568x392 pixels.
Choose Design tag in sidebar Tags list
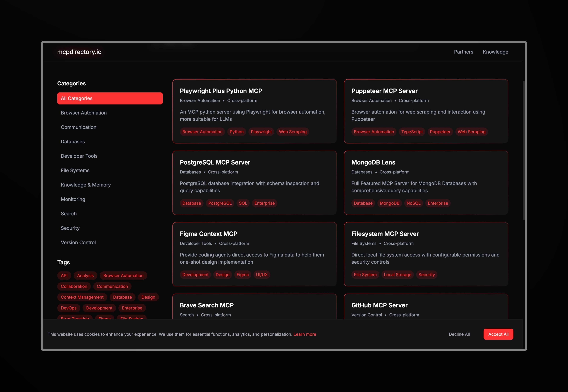(148, 297)
